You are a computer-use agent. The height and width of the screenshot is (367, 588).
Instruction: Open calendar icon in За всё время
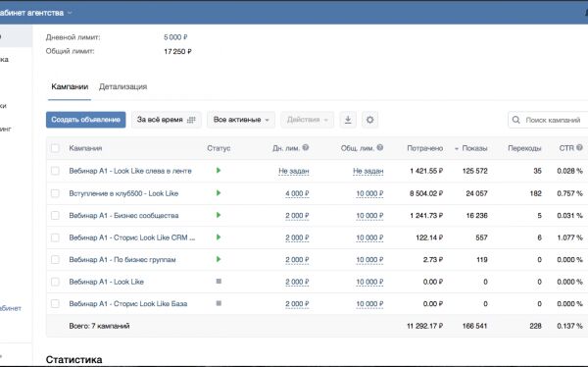click(x=191, y=120)
